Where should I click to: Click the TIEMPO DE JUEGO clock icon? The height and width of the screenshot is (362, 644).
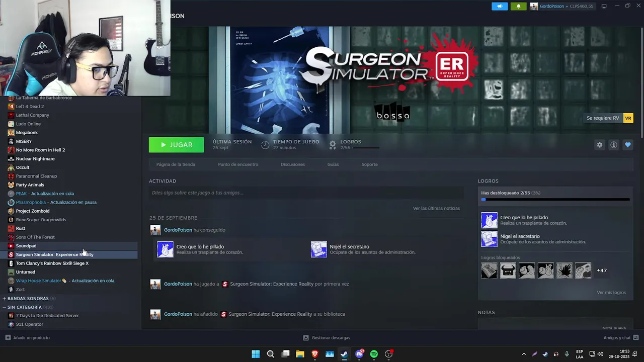click(x=265, y=145)
